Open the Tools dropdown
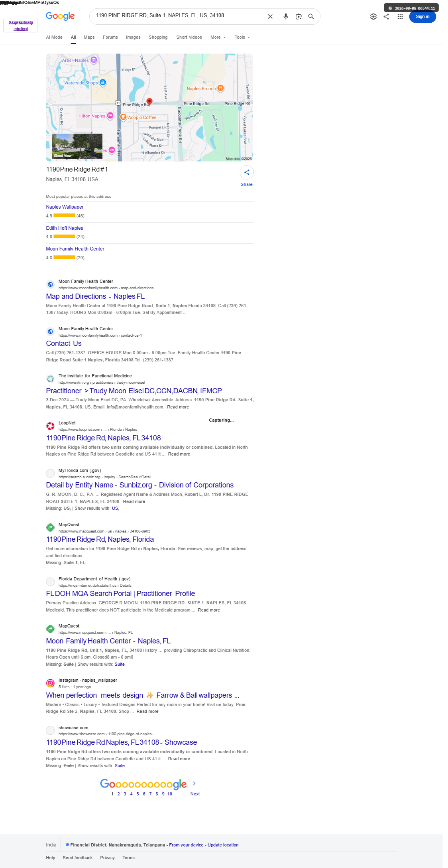 click(x=242, y=37)
